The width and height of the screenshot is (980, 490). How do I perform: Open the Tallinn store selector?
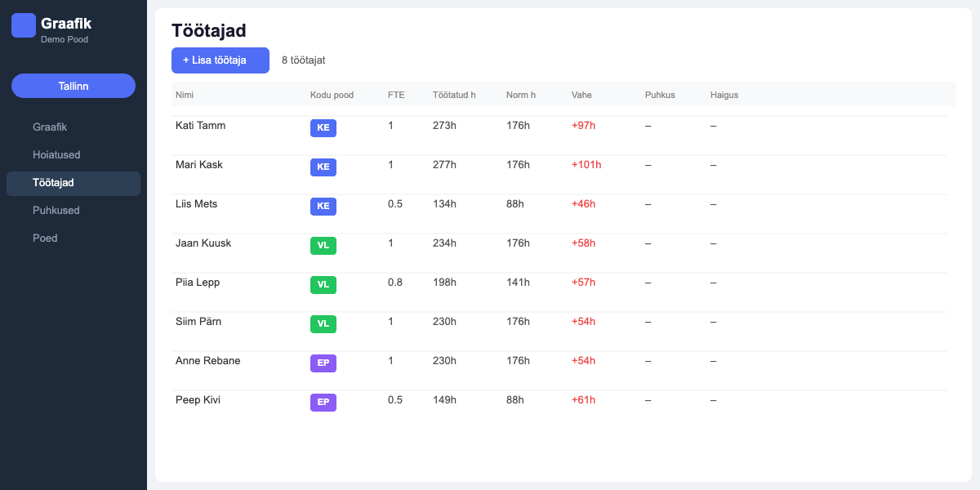point(73,86)
